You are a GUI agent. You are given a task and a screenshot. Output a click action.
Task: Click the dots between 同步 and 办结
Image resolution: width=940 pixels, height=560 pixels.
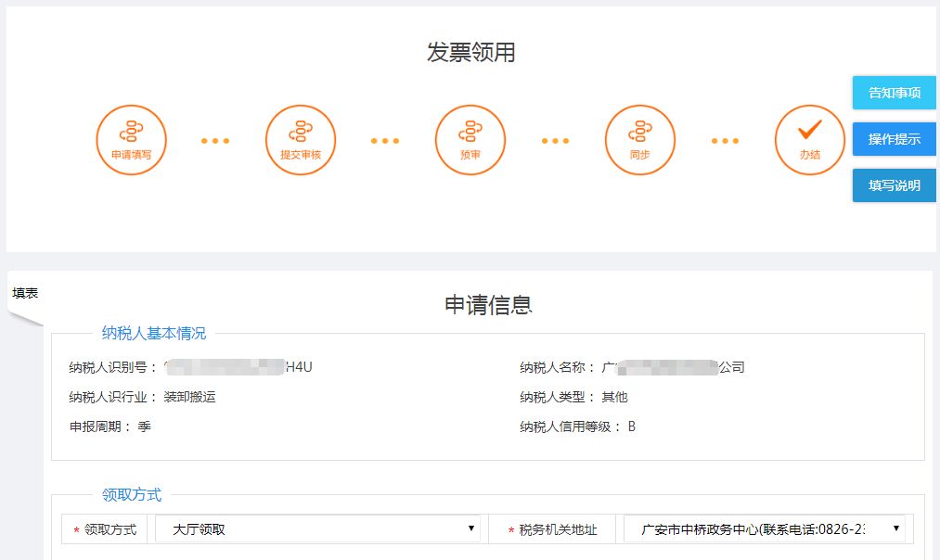(x=724, y=141)
